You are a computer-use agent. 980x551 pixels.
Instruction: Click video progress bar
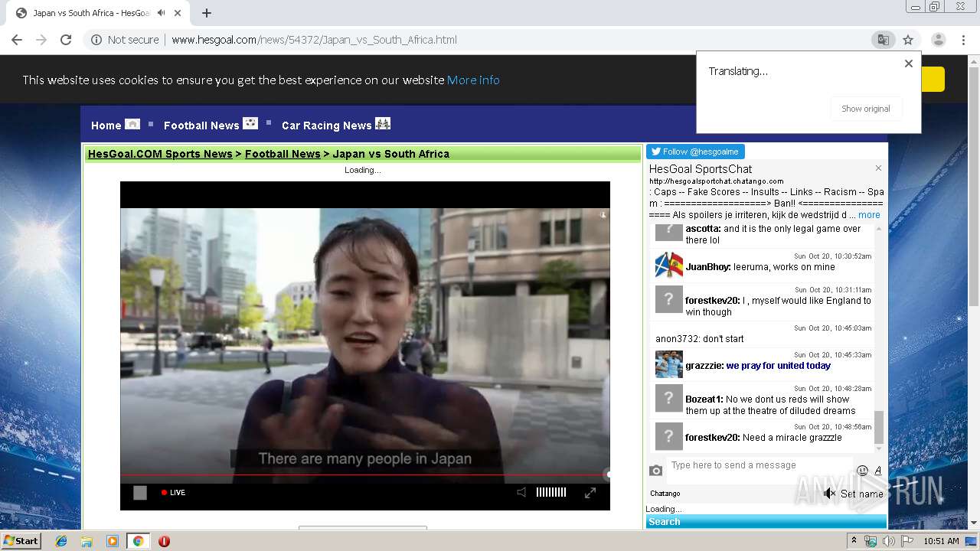click(365, 475)
